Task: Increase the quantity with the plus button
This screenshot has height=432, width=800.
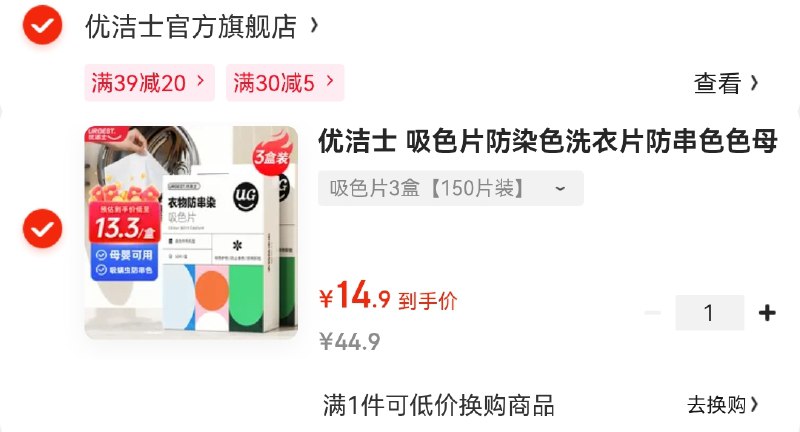Action: (767, 313)
